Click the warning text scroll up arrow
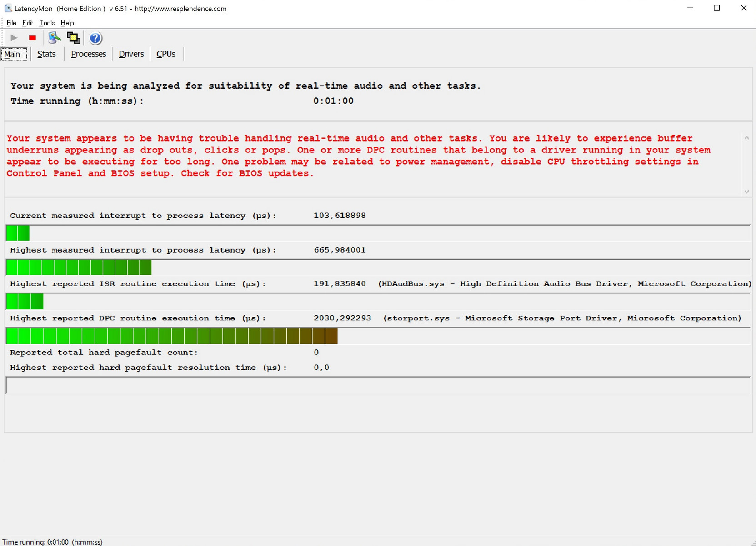The width and height of the screenshot is (756, 546). [746, 138]
